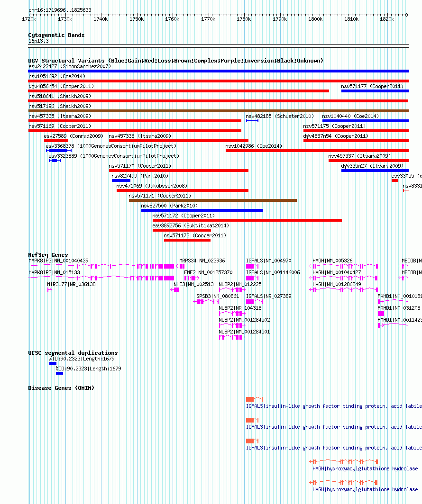Click the DGV Structural Variants track title
The image size is (422, 504).
(x=175, y=61)
